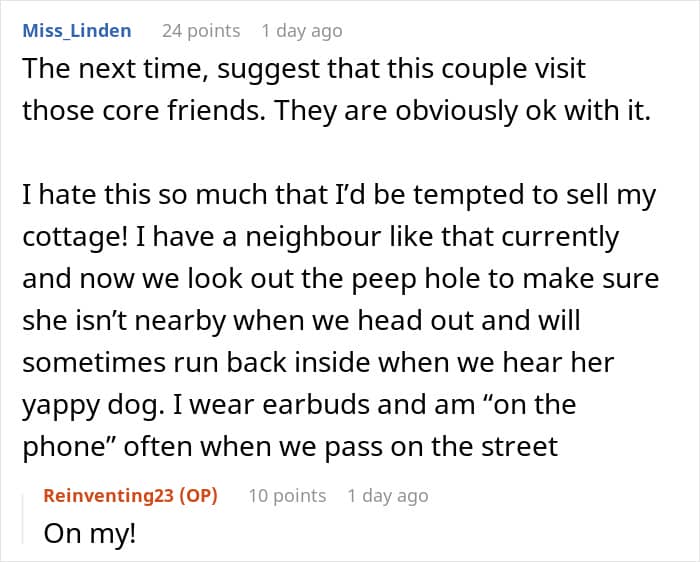The height and width of the screenshot is (562, 700).
Task: Click the "On my!" reply text
Action: [89, 533]
